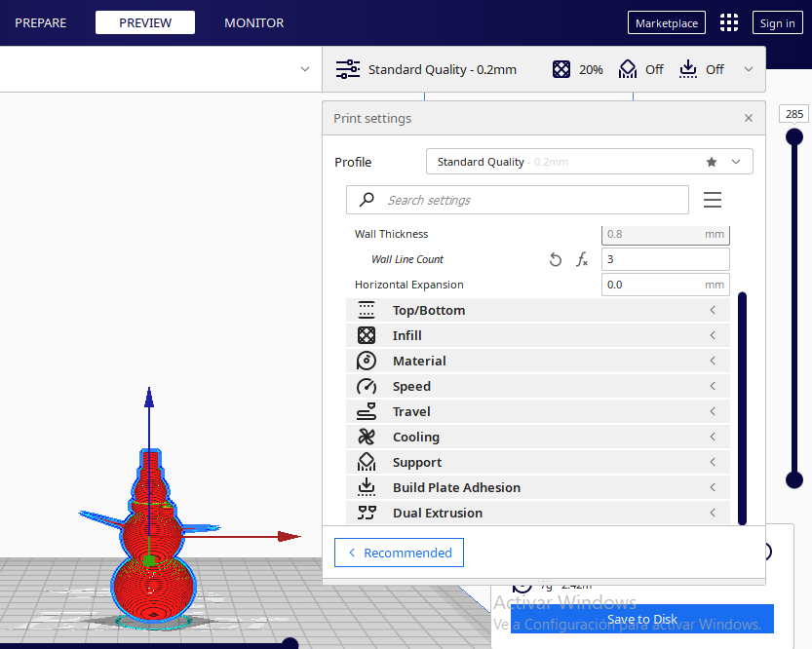Image resolution: width=812 pixels, height=649 pixels.
Task: Reset Wall Line Count with revert icon
Action: pos(556,259)
